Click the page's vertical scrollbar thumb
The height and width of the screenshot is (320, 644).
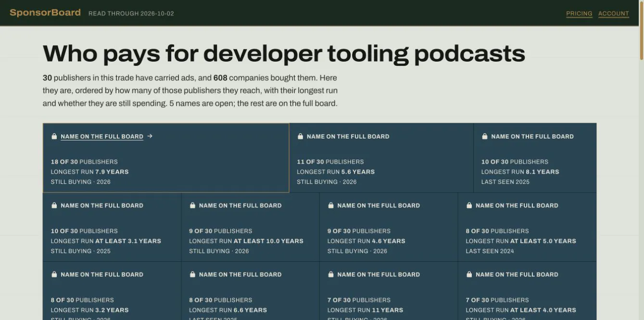(641, 30)
